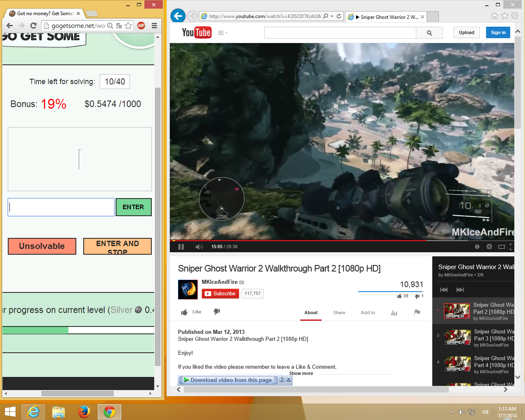525x420 pixels.
Task: Toggle theater mode on the video player
Action: coord(501,247)
